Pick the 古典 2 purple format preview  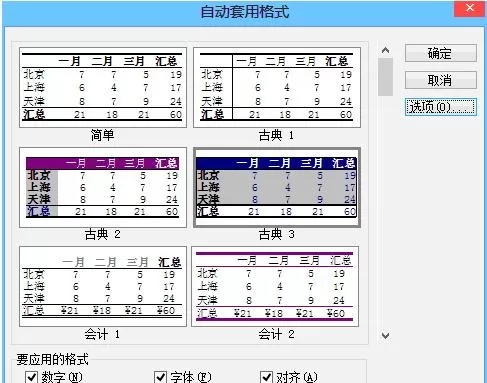[103, 188]
